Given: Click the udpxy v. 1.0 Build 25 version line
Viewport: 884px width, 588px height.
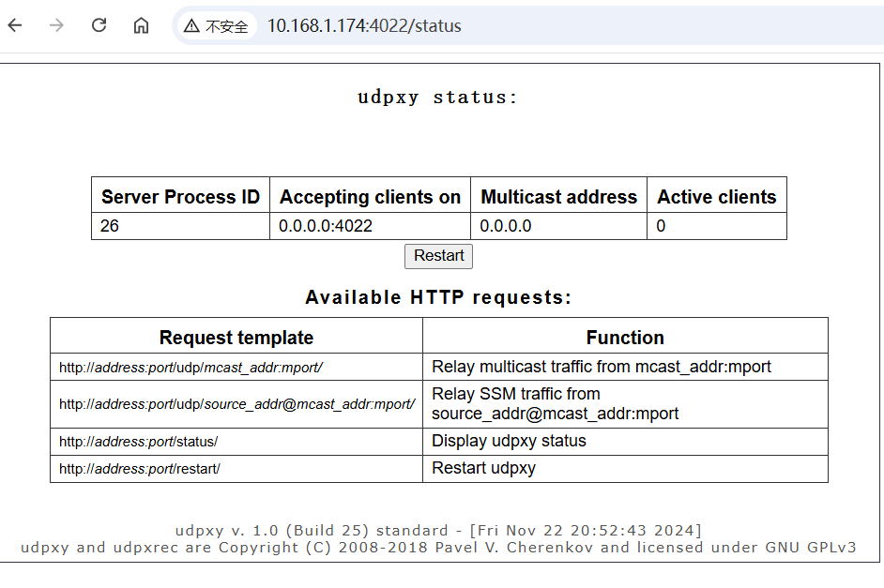Looking at the screenshot, I should [x=438, y=531].
